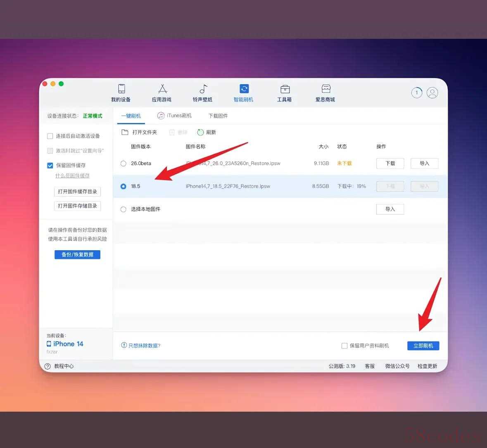Open the 我的设备 (My Device) section
Image resolution: width=487 pixels, height=448 pixels.
(x=121, y=93)
